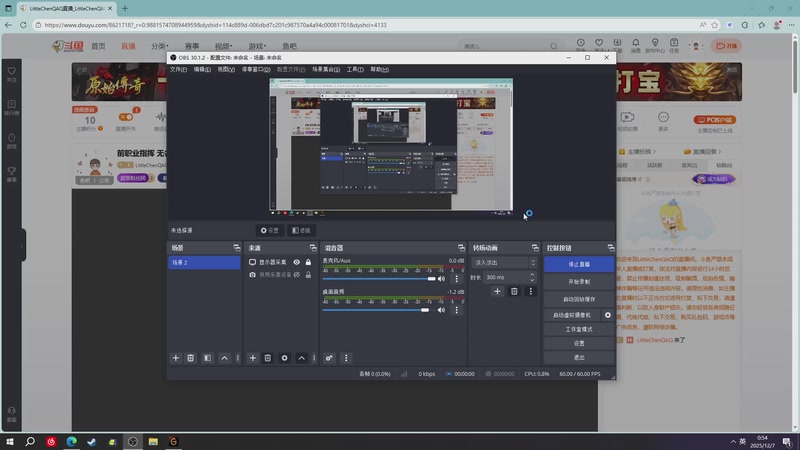Open source properties gear in Sources panel
This screenshot has width=800, height=450.
click(x=285, y=358)
